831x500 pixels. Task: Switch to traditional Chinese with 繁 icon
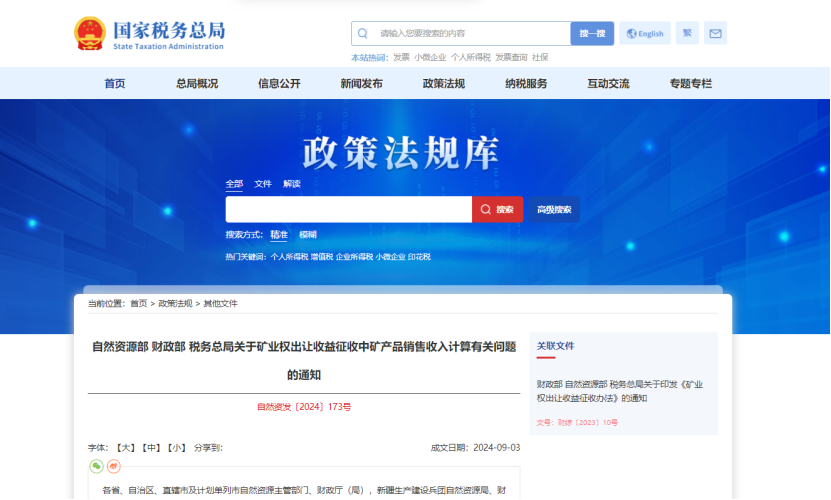pos(687,33)
